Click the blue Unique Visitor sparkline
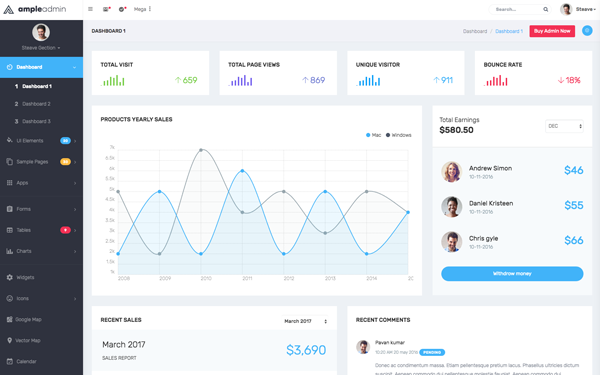This screenshot has width=600, height=375. (368, 80)
